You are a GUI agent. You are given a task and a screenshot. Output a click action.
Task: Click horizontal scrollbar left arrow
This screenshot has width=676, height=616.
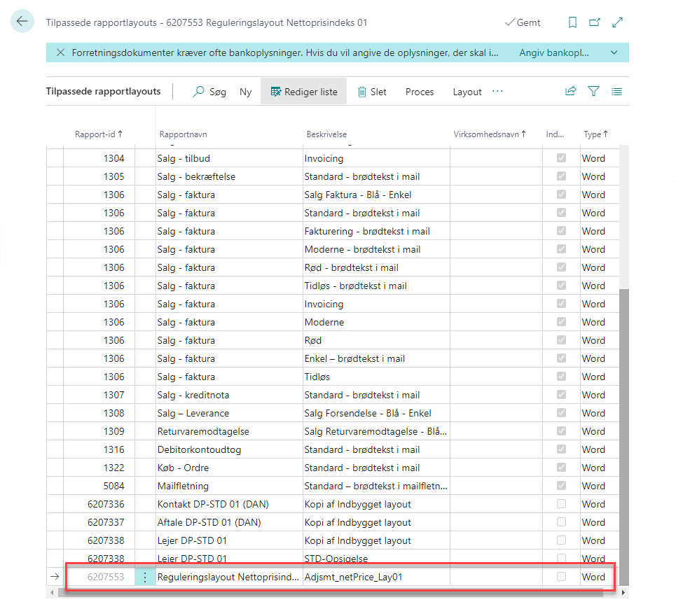(x=52, y=592)
